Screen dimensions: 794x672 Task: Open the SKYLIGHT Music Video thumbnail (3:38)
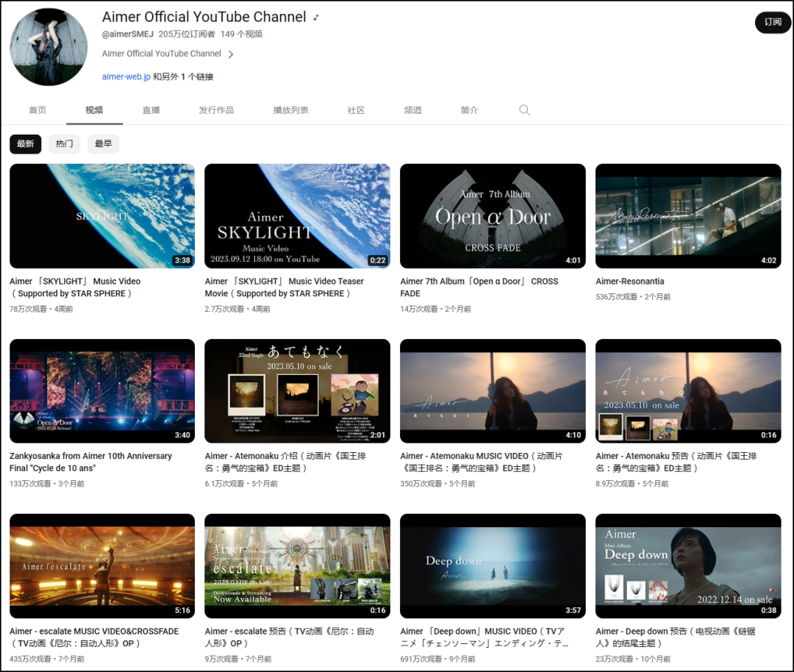point(102,216)
